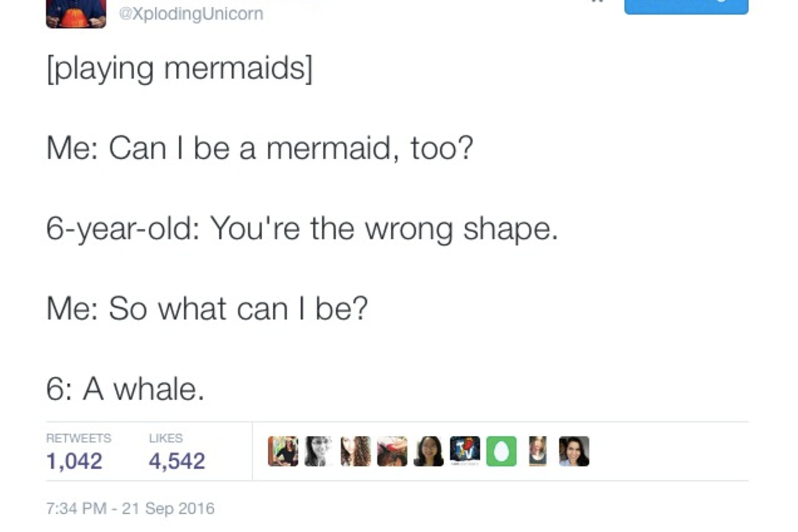Click the last liker avatar on the right
Viewport: 798px width, 532px height.
574,451
